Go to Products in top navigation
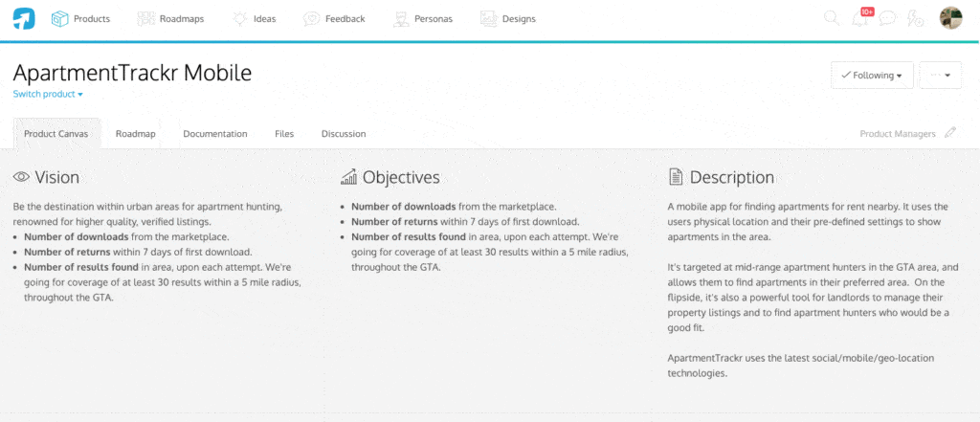Image resolution: width=980 pixels, height=422 pixels. point(80,18)
